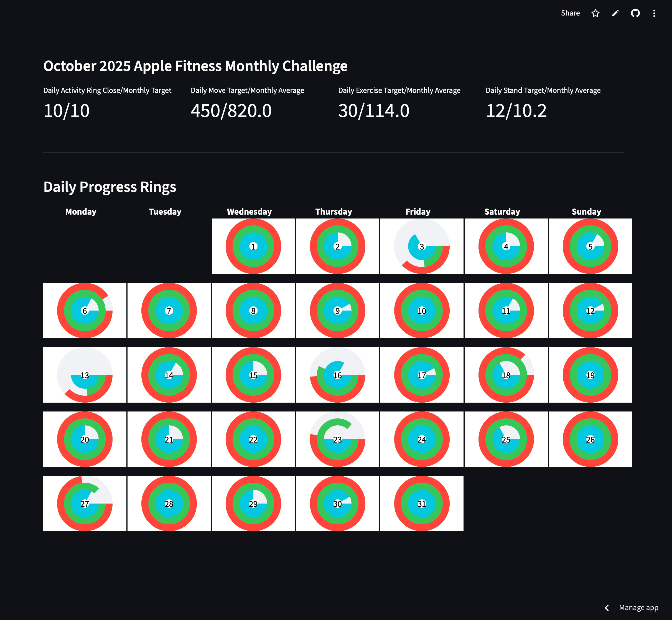
Task: Click the Daily Progress Rings heading
Action: click(110, 187)
